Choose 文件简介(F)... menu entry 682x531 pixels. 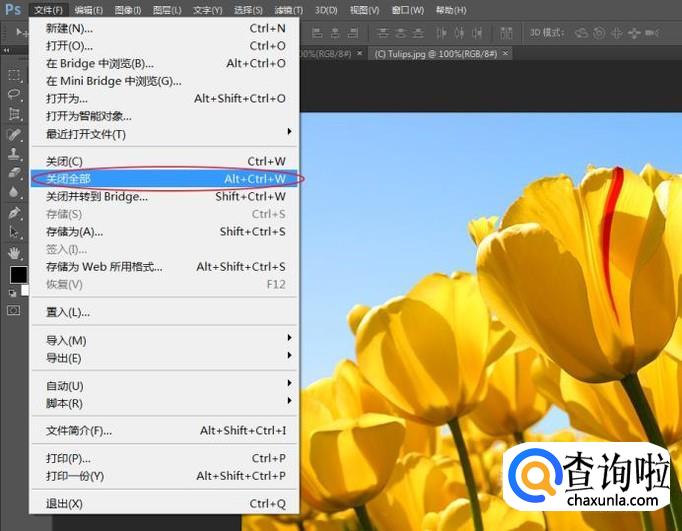pyautogui.click(x=164, y=431)
